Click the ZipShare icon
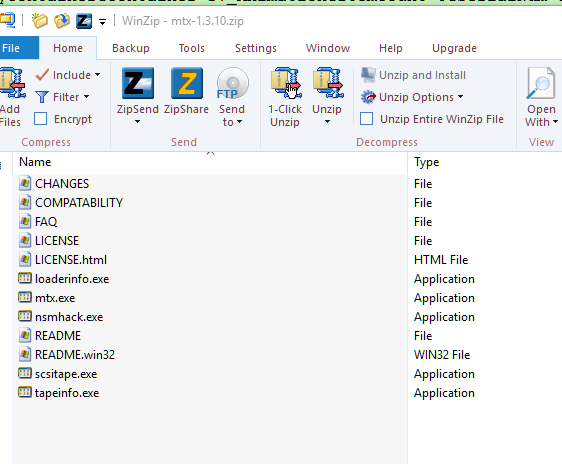Screen dimensions: 562x464 (x=187, y=83)
